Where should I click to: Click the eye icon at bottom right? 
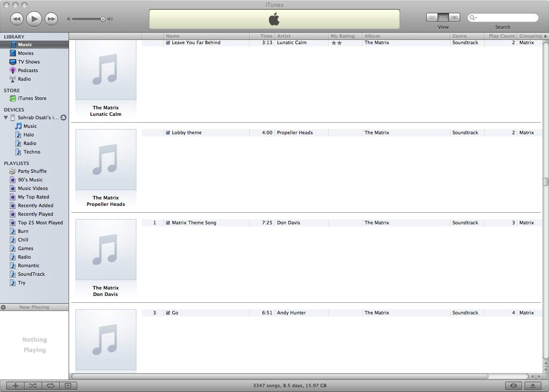pos(513,385)
